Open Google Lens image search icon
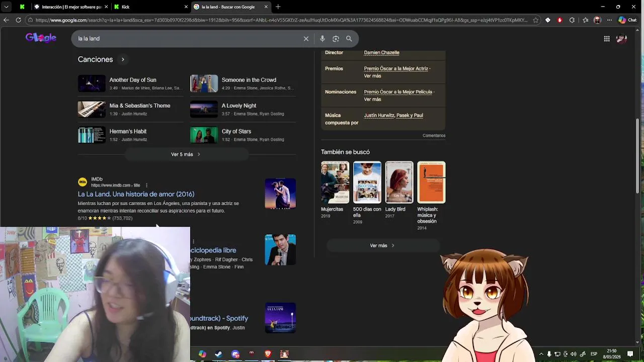 click(x=336, y=39)
